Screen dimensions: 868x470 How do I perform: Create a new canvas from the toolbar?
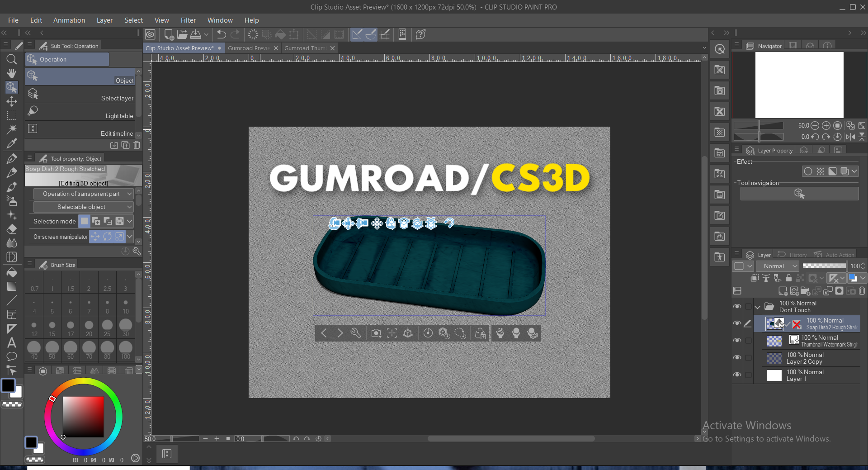[169, 34]
